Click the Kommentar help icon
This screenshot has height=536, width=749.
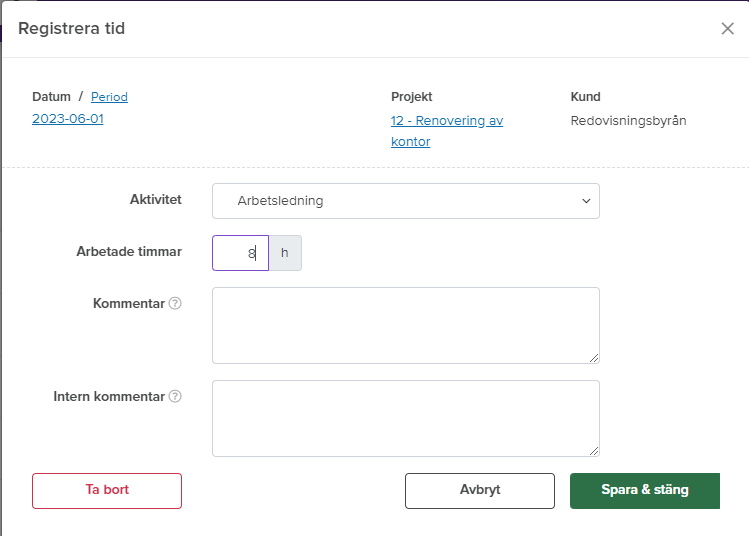click(175, 303)
